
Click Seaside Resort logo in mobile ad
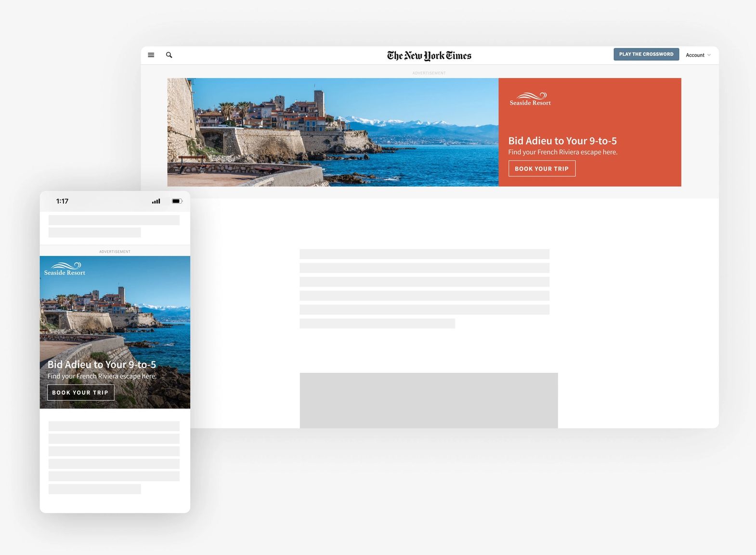point(65,269)
